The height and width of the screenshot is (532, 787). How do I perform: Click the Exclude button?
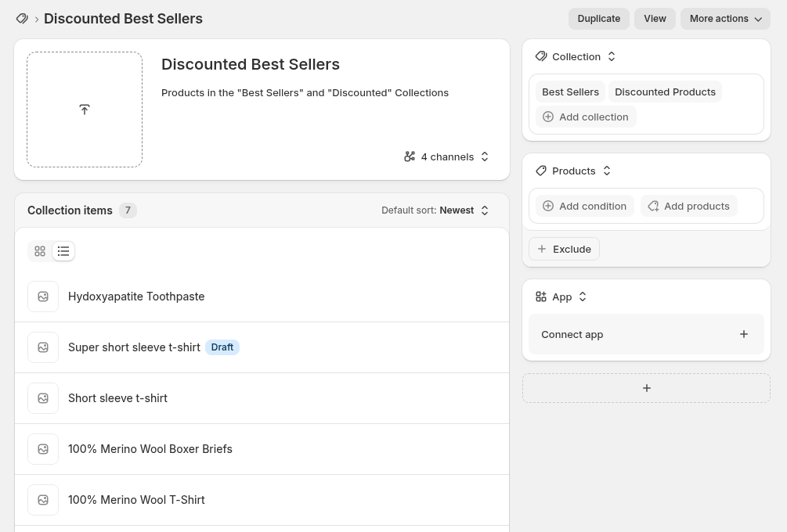[x=564, y=250]
